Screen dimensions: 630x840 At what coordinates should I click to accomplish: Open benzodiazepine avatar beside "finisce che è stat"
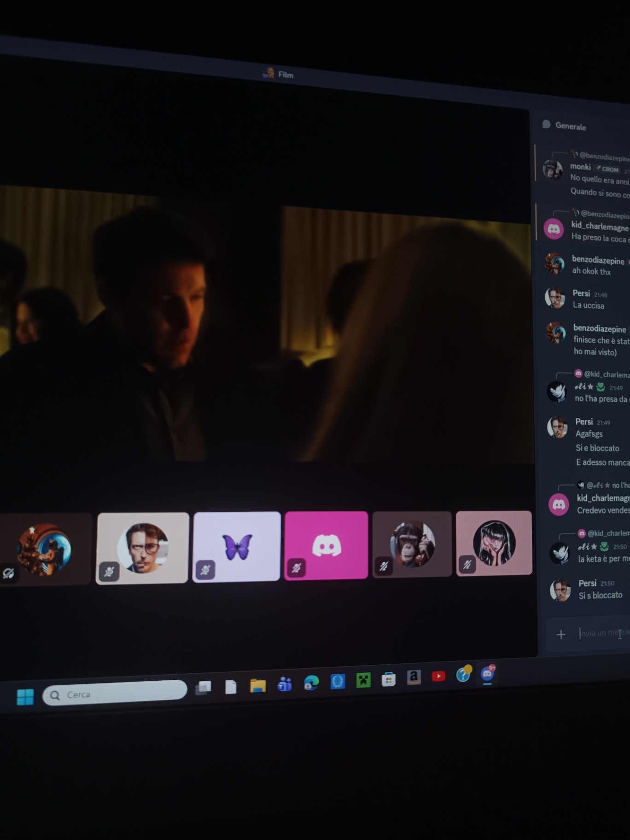click(x=556, y=332)
